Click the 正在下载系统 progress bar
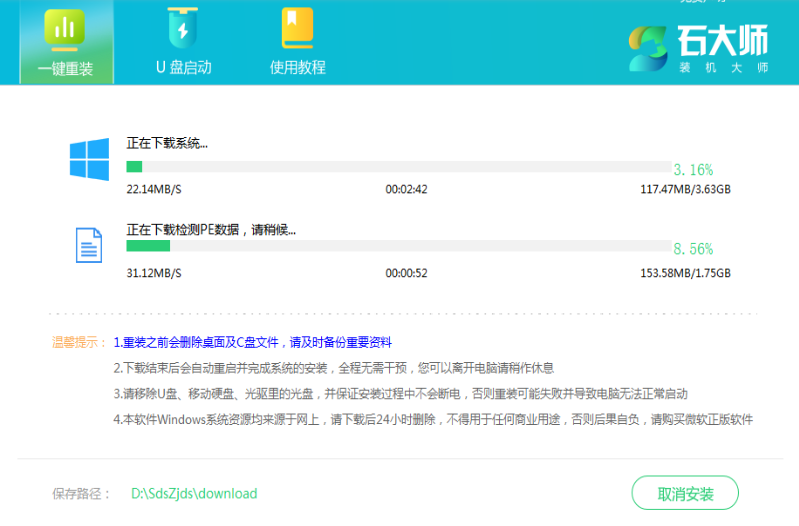Image resolution: width=799 pixels, height=526 pixels. tap(398, 167)
